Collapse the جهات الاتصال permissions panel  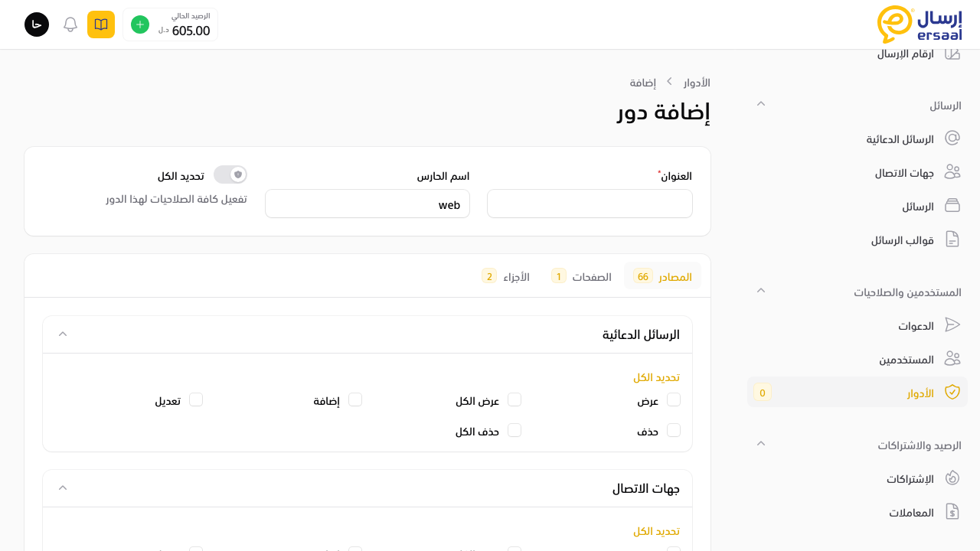point(63,488)
